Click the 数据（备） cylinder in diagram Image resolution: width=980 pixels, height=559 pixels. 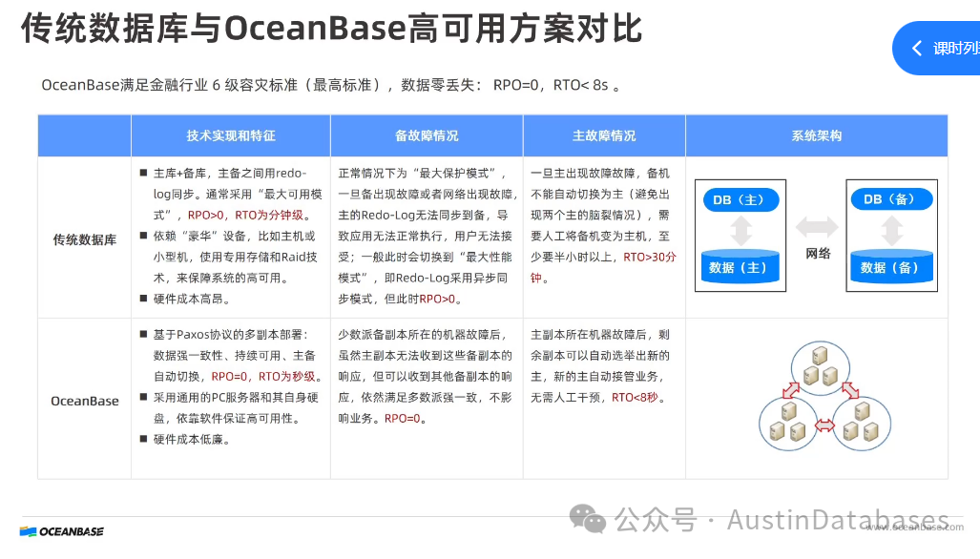891,267
